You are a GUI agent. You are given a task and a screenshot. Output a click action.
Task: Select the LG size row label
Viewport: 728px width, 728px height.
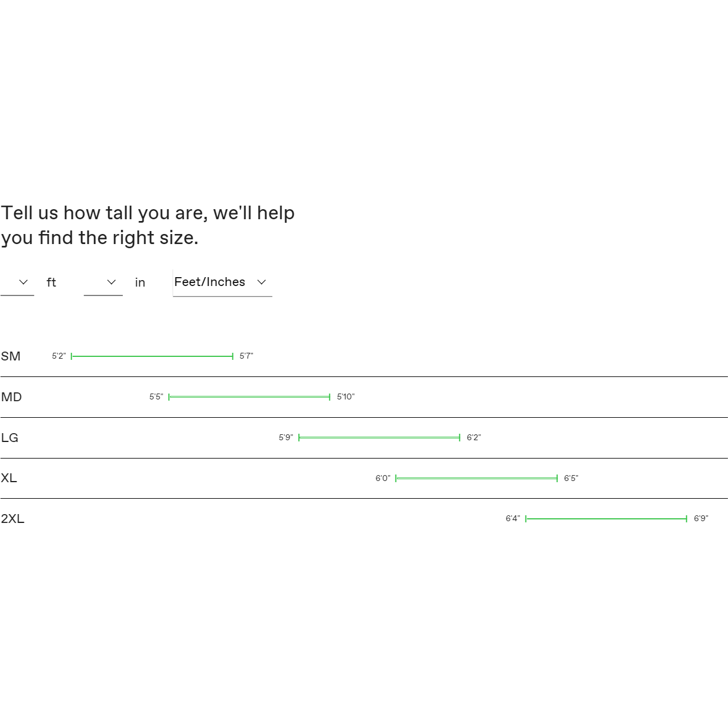[x=9, y=438]
